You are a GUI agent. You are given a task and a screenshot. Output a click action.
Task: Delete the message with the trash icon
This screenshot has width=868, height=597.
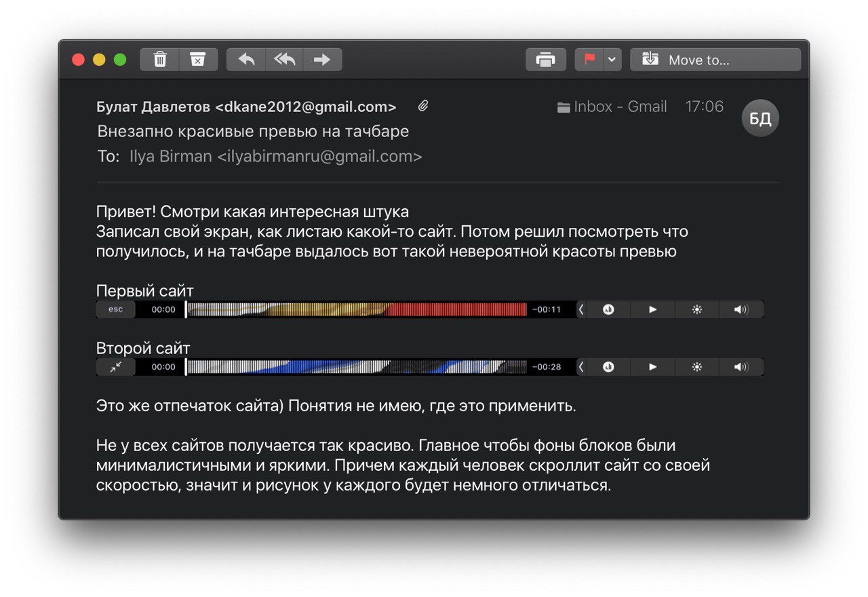pyautogui.click(x=160, y=60)
